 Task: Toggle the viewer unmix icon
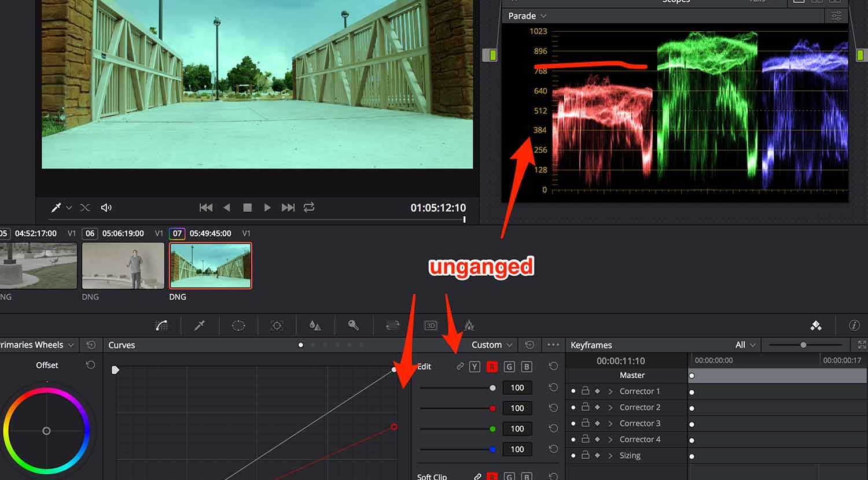85,207
